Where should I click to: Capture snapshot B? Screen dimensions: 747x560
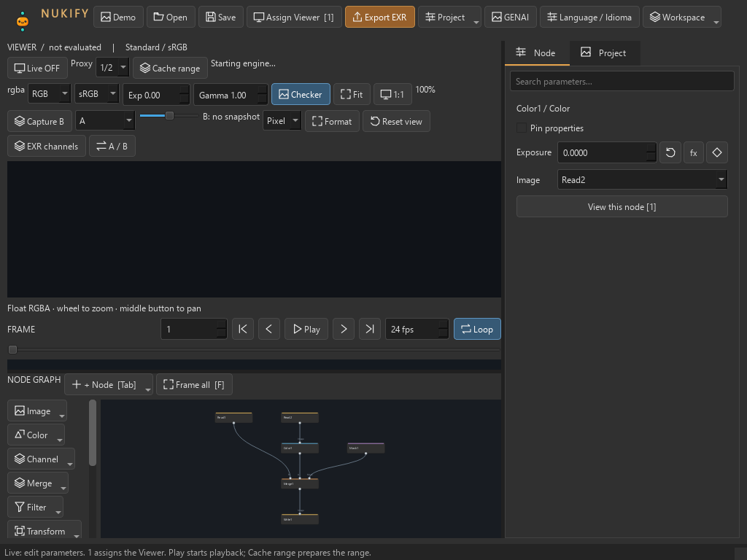(39, 121)
